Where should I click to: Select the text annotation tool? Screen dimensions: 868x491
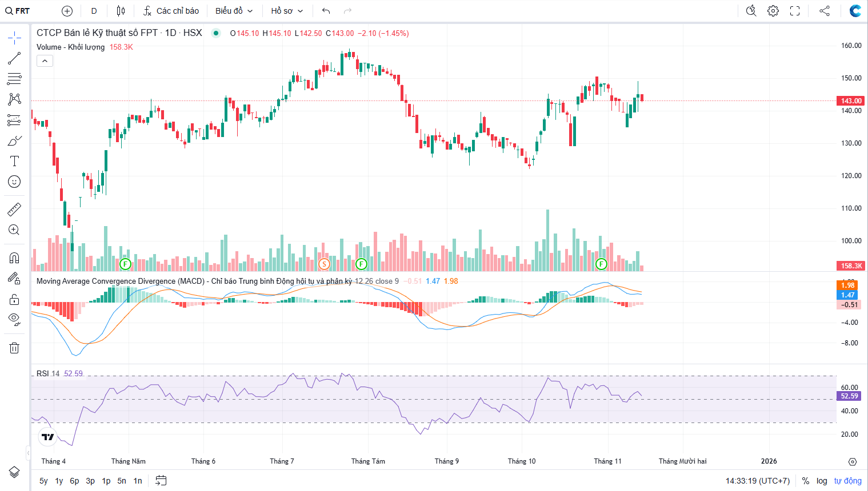coord(14,161)
